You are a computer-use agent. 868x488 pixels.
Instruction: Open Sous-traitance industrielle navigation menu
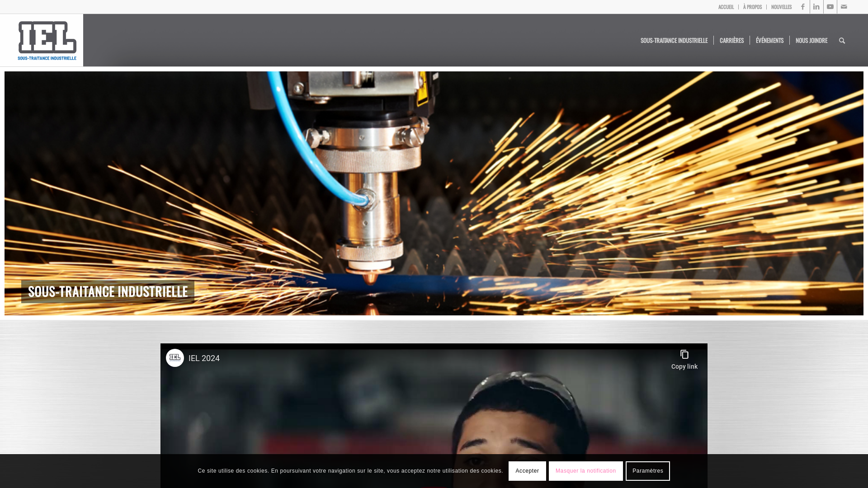click(x=674, y=40)
